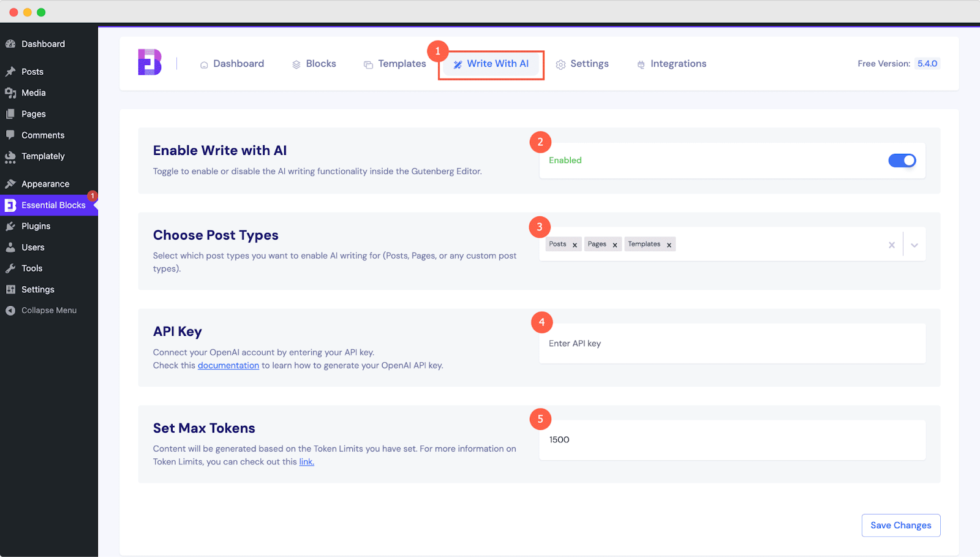Image resolution: width=980 pixels, height=557 pixels.
Task: Open the OpenAI documentation link
Action: click(228, 365)
